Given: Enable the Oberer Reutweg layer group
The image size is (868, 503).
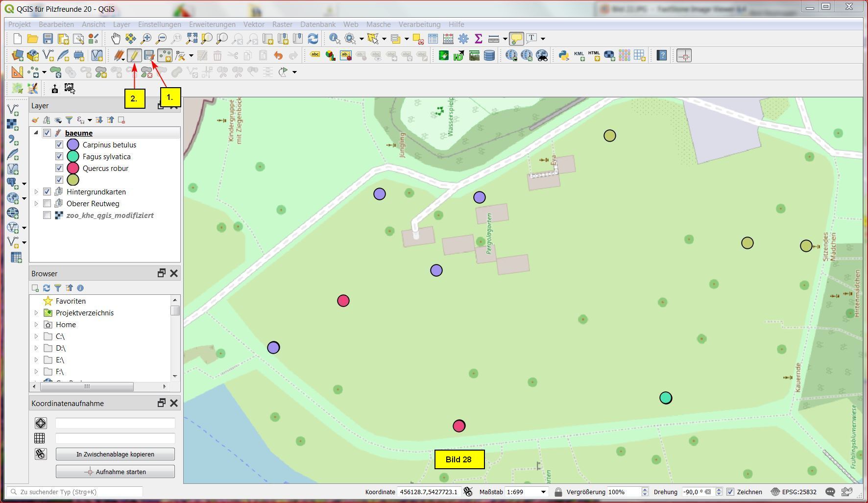Looking at the screenshot, I should coord(47,204).
